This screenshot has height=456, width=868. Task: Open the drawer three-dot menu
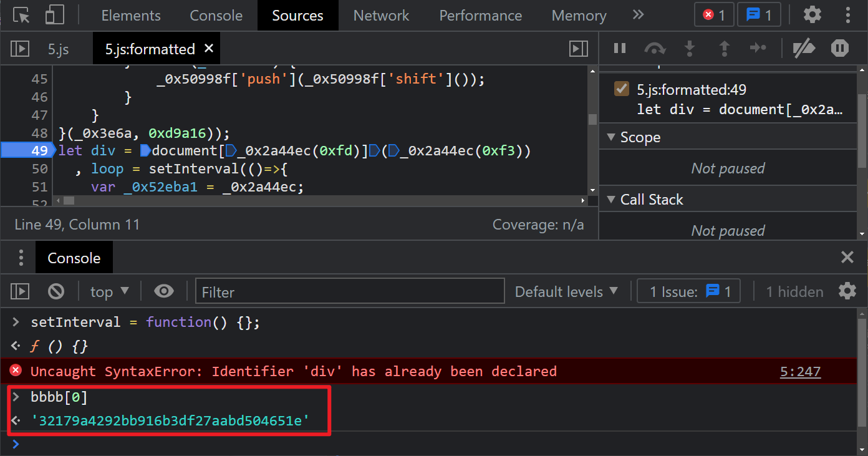point(21,258)
